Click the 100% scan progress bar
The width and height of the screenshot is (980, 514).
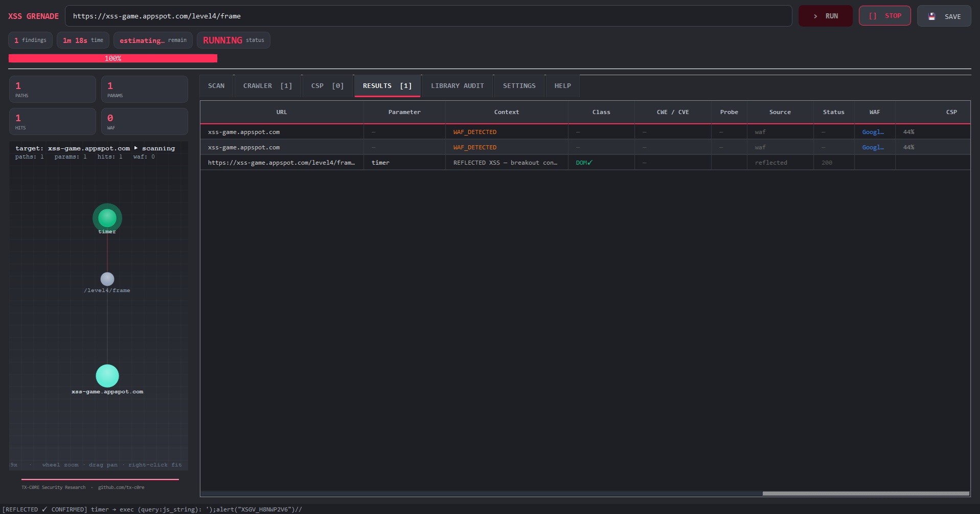(x=113, y=58)
